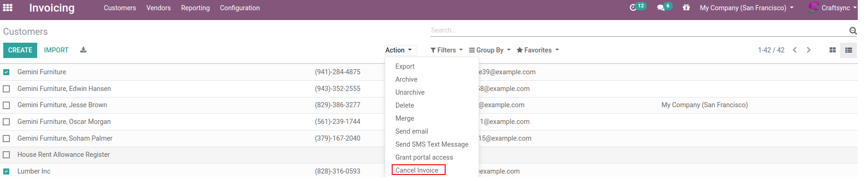Image resolution: width=868 pixels, height=181 pixels.
Task: Select Archive in the Action menu
Action: tap(406, 79)
